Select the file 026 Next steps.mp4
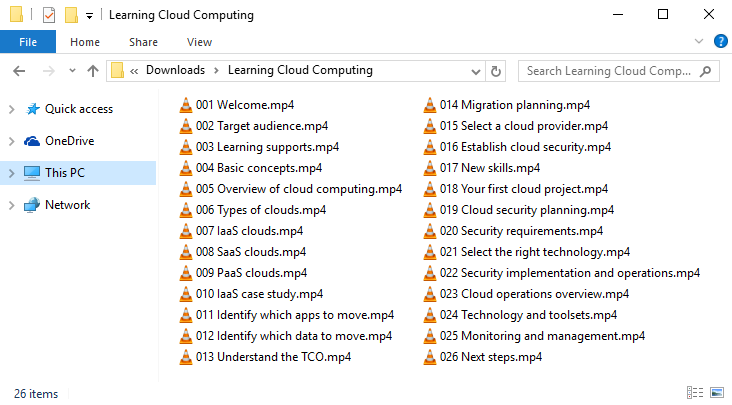The height and width of the screenshot is (405, 732). [x=501, y=357]
